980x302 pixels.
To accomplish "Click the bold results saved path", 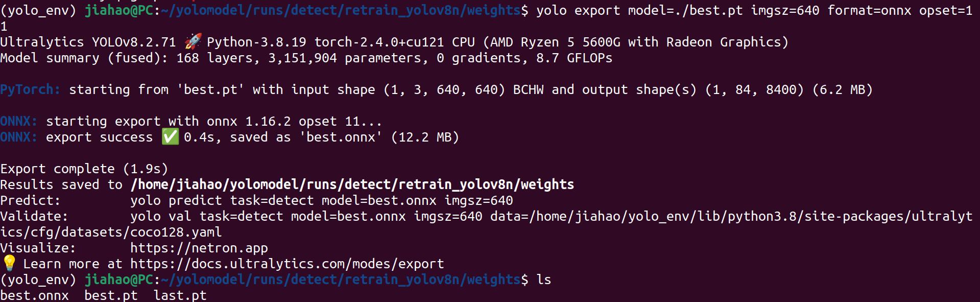I will [352, 184].
